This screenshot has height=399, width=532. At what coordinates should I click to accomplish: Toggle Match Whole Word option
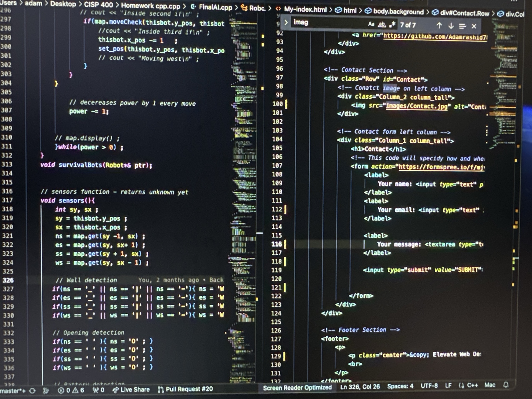point(382,25)
